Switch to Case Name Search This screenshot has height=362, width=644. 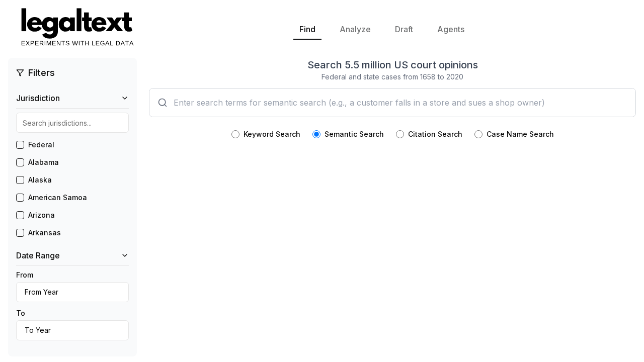[478, 134]
